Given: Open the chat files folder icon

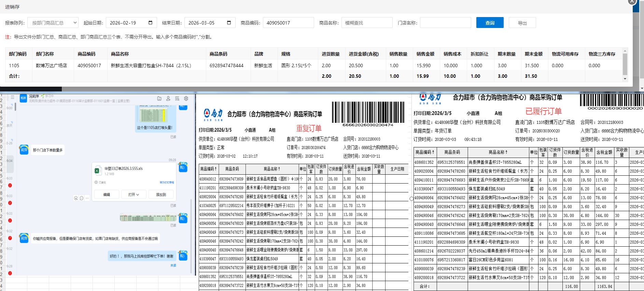Looking at the screenshot, I should pyautogui.click(x=159, y=99).
